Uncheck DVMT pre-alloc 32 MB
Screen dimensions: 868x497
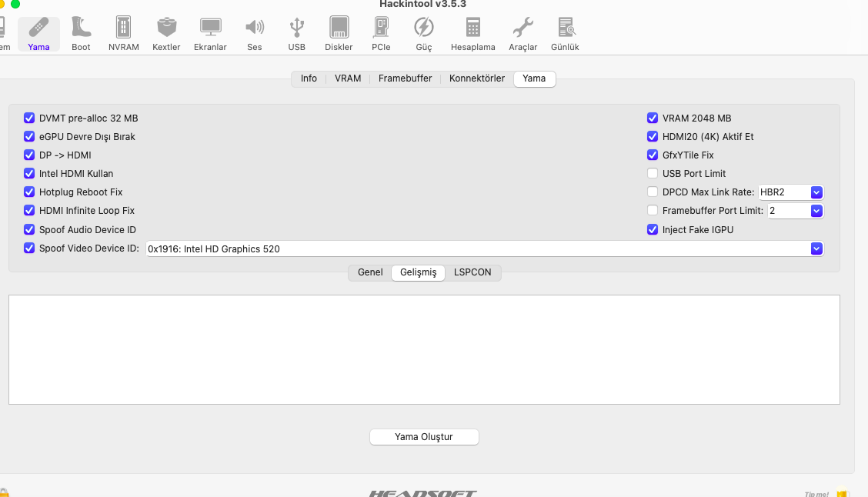click(x=30, y=118)
